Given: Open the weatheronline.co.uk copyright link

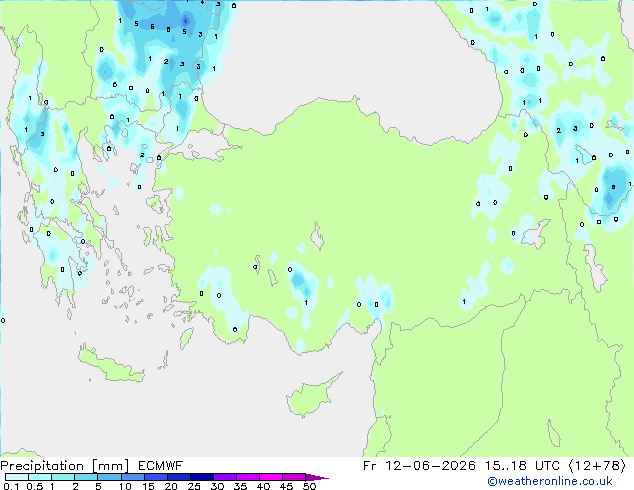Looking at the screenshot, I should click(550, 481).
